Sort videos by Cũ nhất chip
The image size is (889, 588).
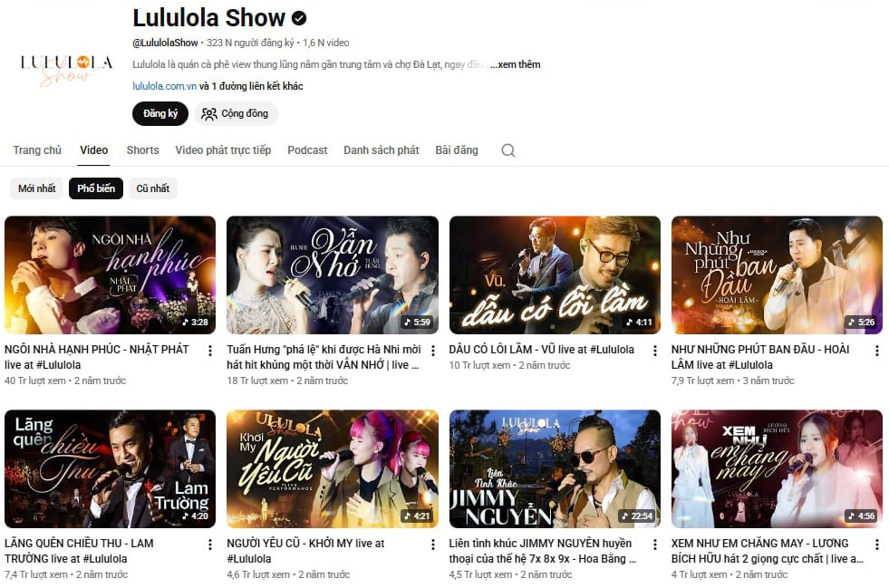pyautogui.click(x=152, y=188)
